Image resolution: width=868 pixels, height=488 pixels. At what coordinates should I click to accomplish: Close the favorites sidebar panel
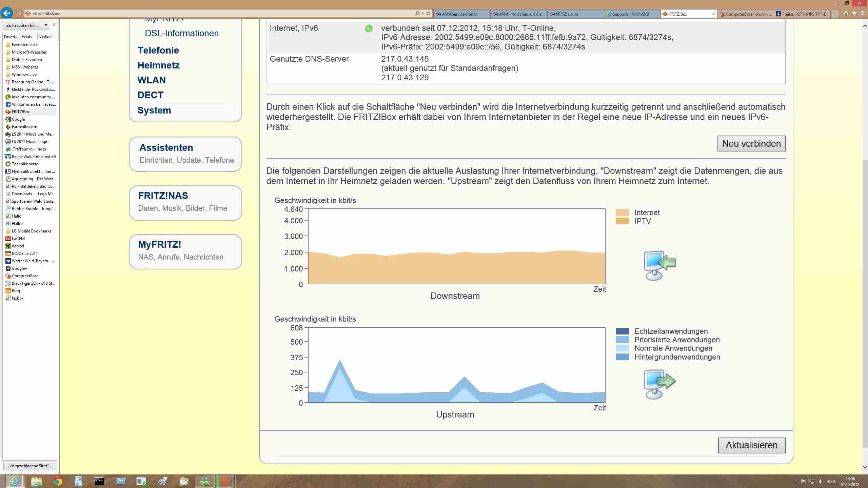[x=54, y=25]
